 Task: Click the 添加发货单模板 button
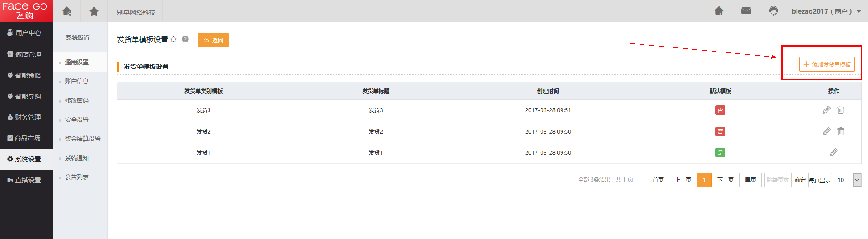coord(827,64)
